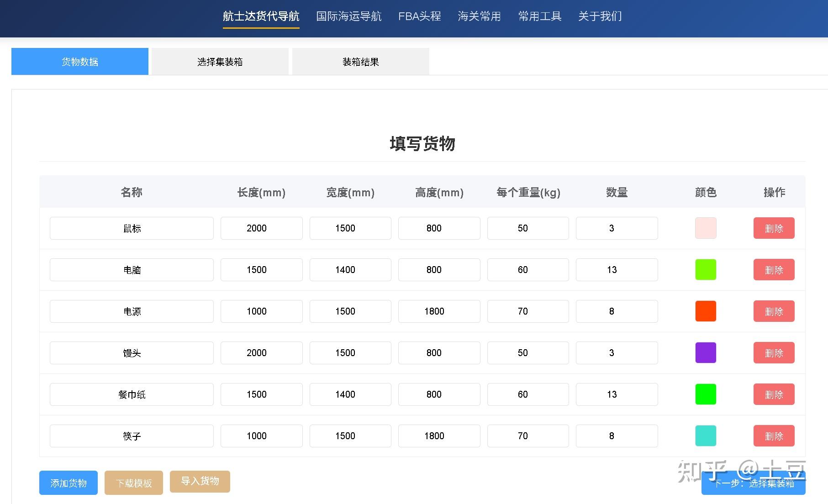Image resolution: width=828 pixels, height=504 pixels.
Task: Open the 常用工具 menu
Action: [x=539, y=16]
